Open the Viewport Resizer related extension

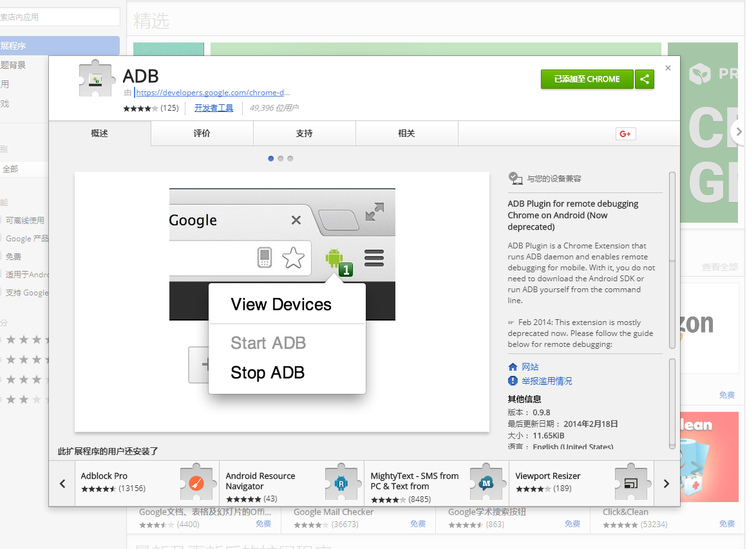click(x=581, y=483)
